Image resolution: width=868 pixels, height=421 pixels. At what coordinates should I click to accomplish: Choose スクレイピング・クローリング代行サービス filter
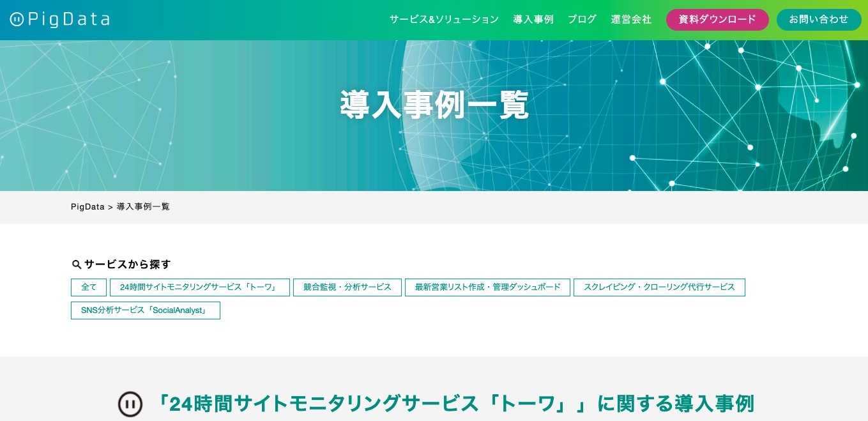pyautogui.click(x=659, y=287)
